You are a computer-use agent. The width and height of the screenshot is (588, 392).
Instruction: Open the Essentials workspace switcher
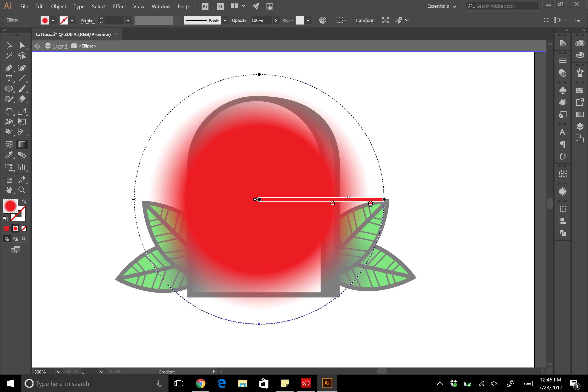(441, 6)
